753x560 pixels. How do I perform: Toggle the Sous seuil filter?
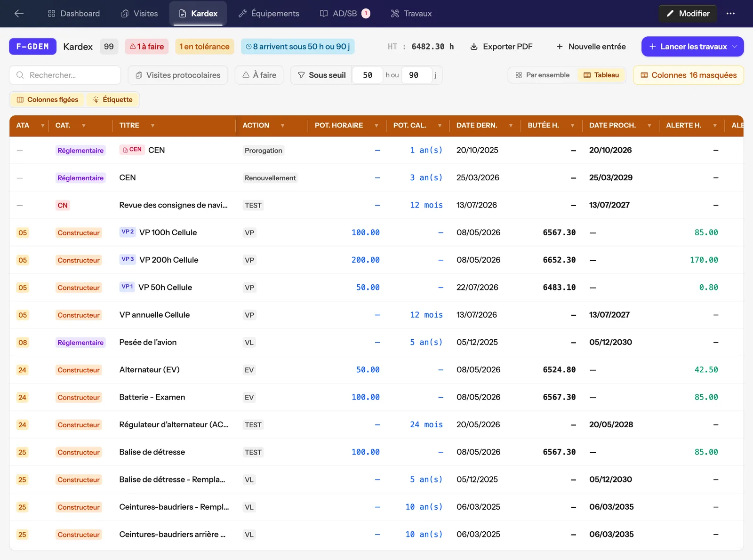click(322, 75)
